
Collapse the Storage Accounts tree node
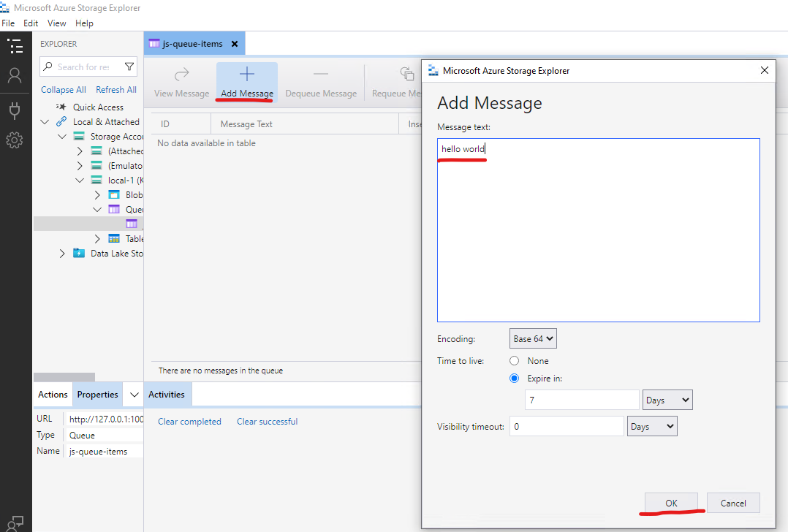pos(62,136)
